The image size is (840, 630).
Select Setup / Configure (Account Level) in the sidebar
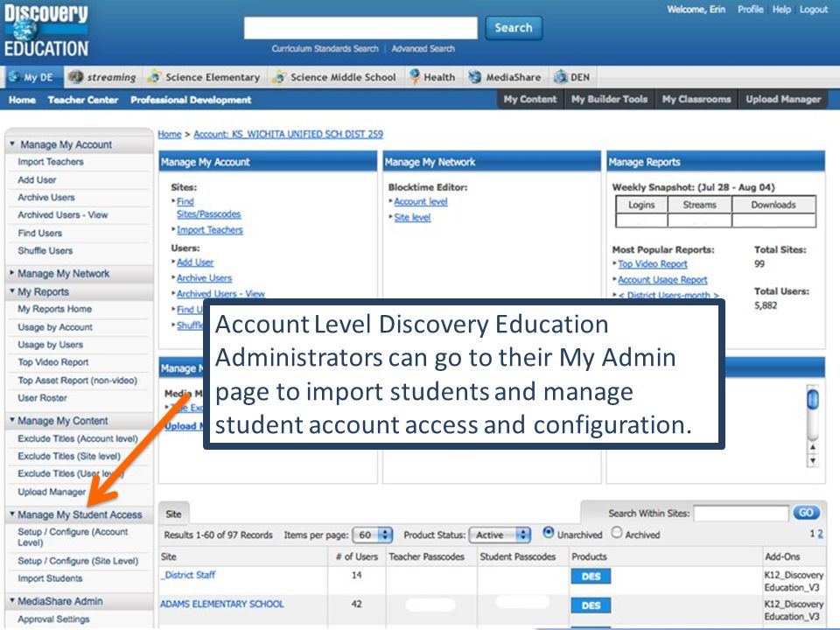73,536
